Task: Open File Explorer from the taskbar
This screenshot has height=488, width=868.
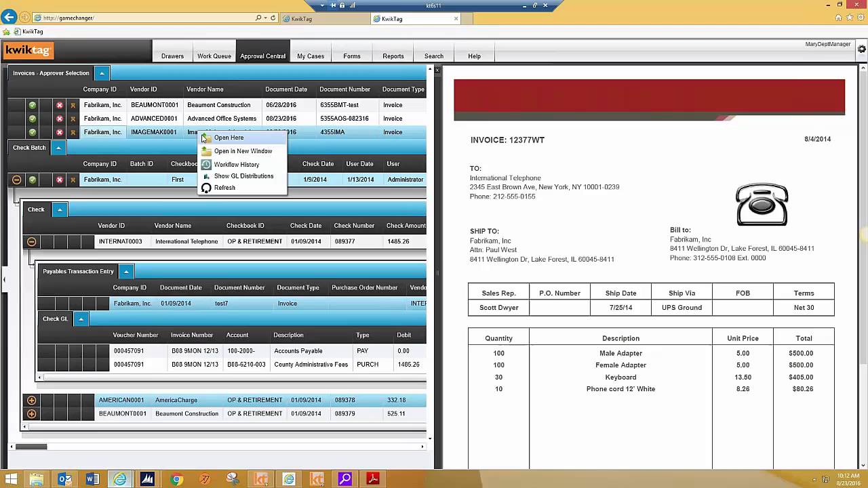Action: 37,479
